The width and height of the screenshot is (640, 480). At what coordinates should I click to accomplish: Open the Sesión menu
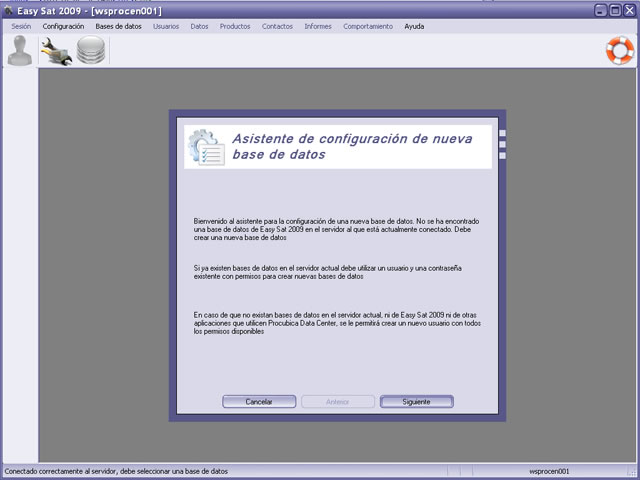[21, 26]
